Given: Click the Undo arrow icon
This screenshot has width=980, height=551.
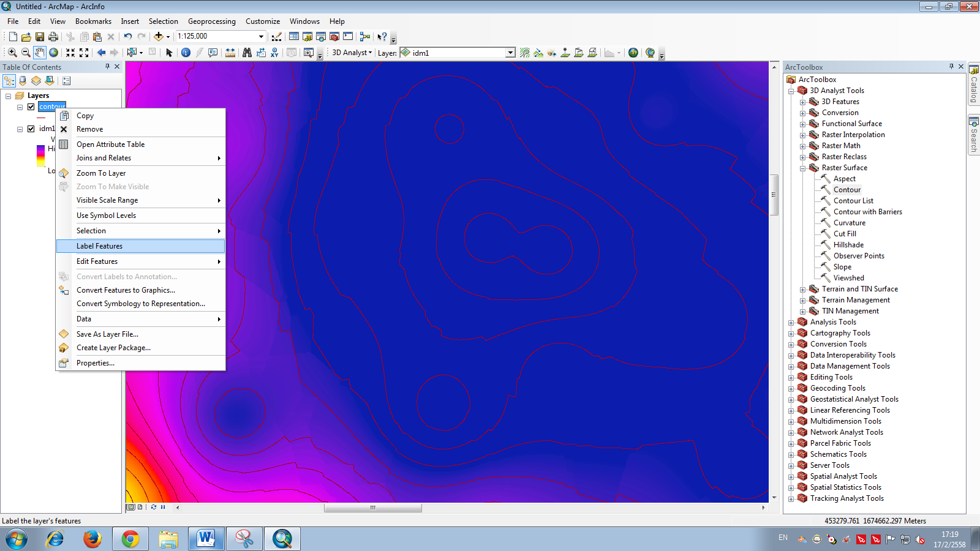Looking at the screenshot, I should point(127,37).
